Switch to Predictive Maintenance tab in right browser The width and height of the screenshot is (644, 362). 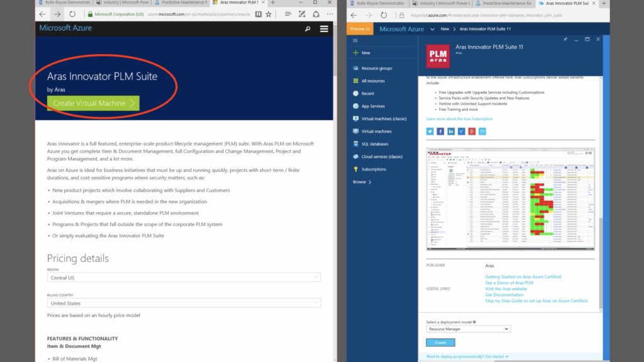tap(504, 3)
